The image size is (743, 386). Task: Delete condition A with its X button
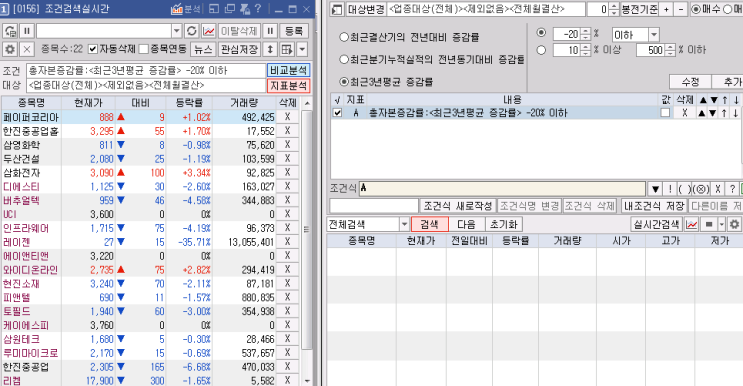point(684,113)
